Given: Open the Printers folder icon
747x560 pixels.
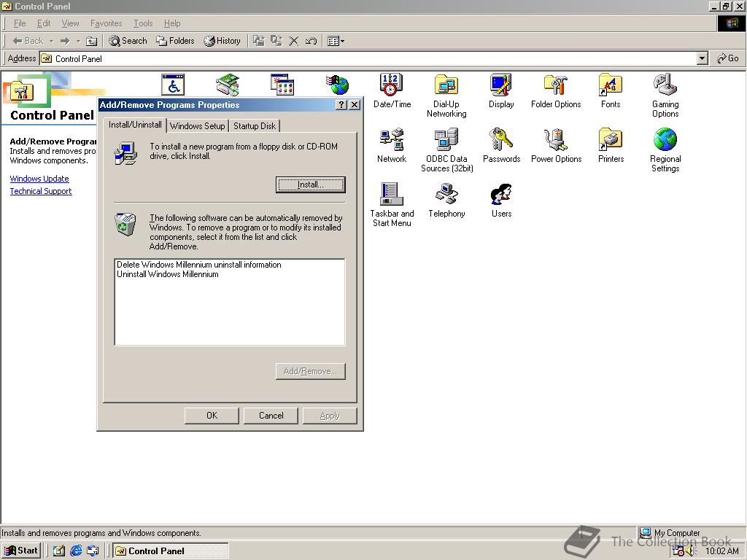Looking at the screenshot, I should pos(611,145).
